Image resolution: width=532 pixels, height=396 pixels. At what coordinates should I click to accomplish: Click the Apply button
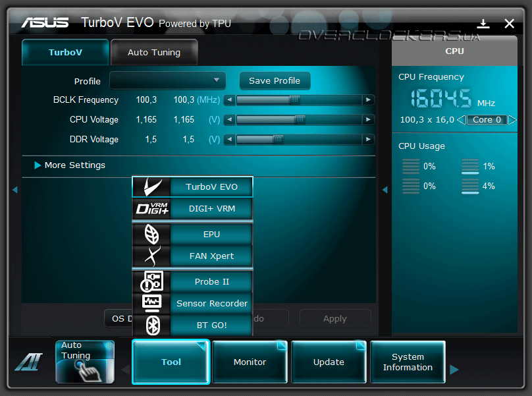(335, 318)
